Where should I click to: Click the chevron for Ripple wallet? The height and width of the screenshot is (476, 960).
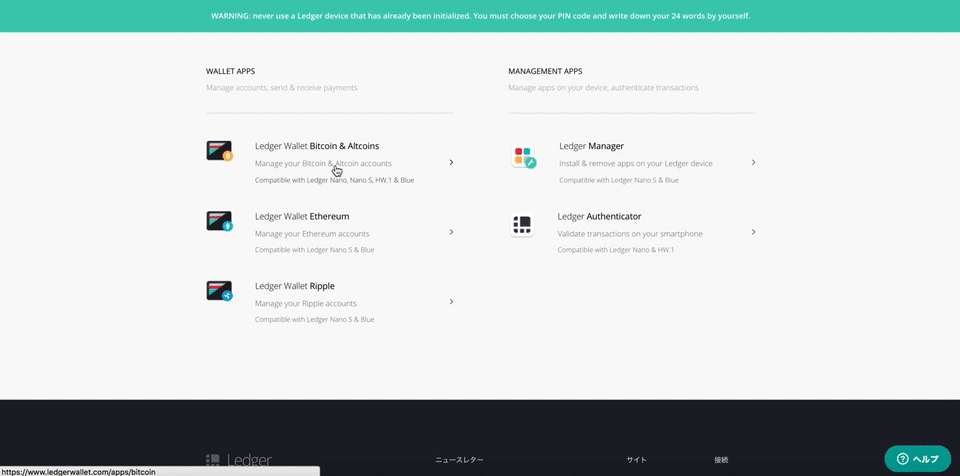(x=451, y=301)
